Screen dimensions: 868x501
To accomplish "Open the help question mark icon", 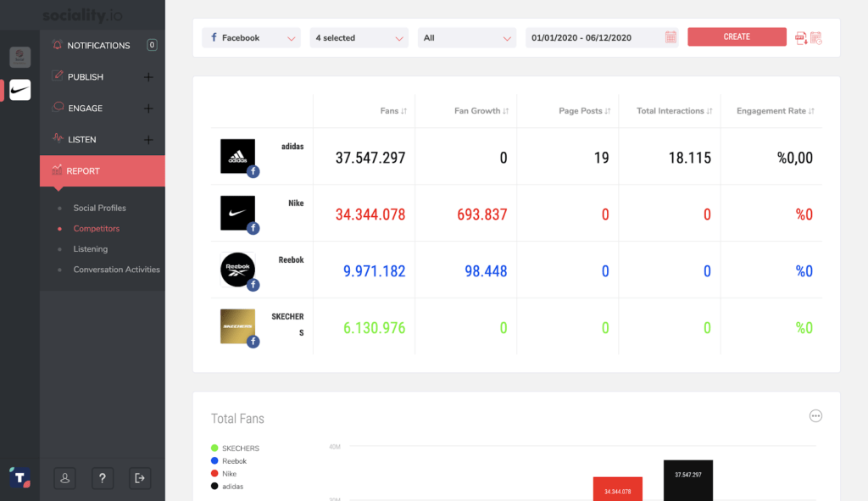I will (103, 478).
